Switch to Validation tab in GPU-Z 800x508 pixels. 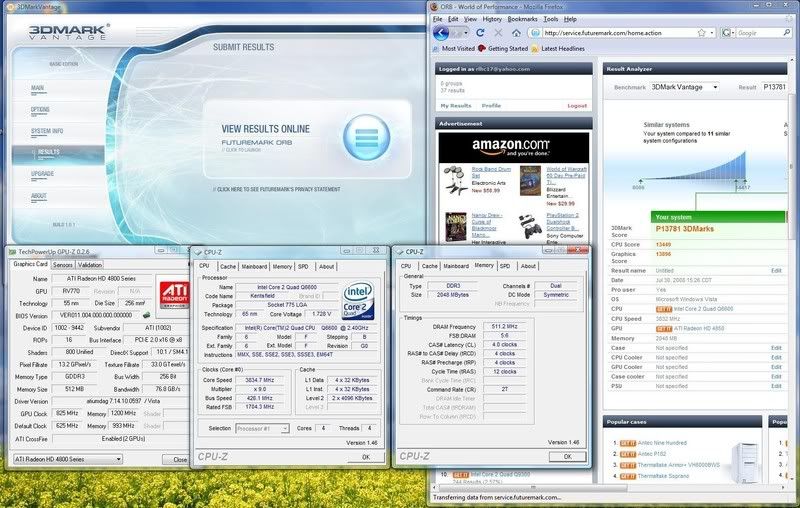[90, 265]
